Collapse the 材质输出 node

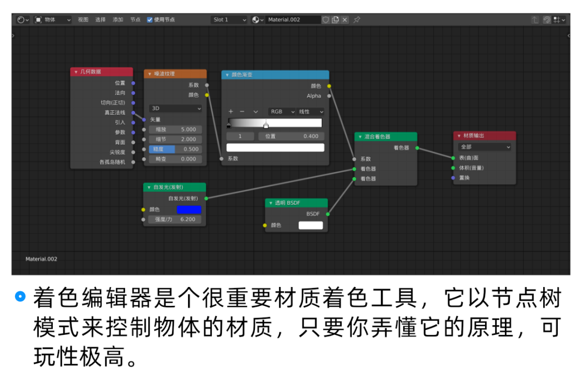(x=459, y=136)
